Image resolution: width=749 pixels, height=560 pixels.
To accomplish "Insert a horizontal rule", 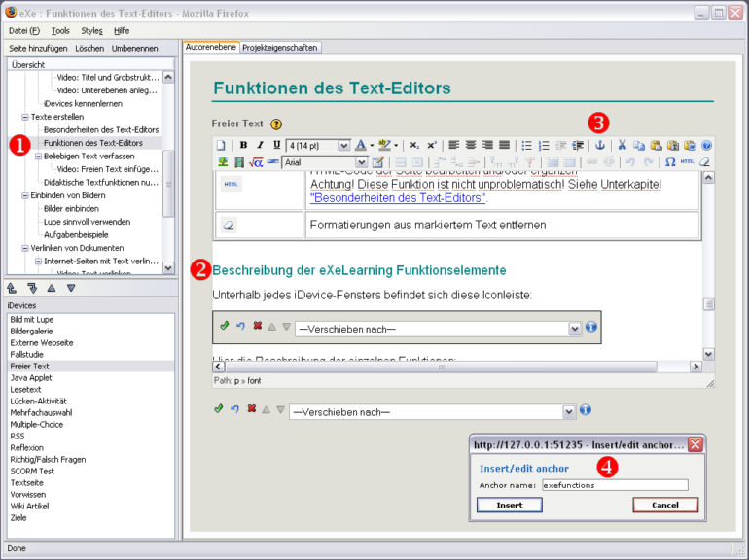I will (273, 162).
